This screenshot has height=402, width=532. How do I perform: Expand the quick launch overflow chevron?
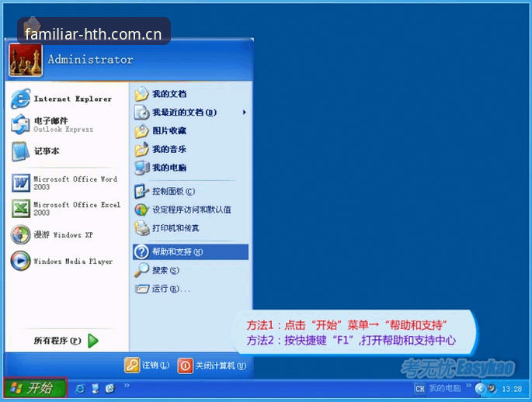[127, 385]
